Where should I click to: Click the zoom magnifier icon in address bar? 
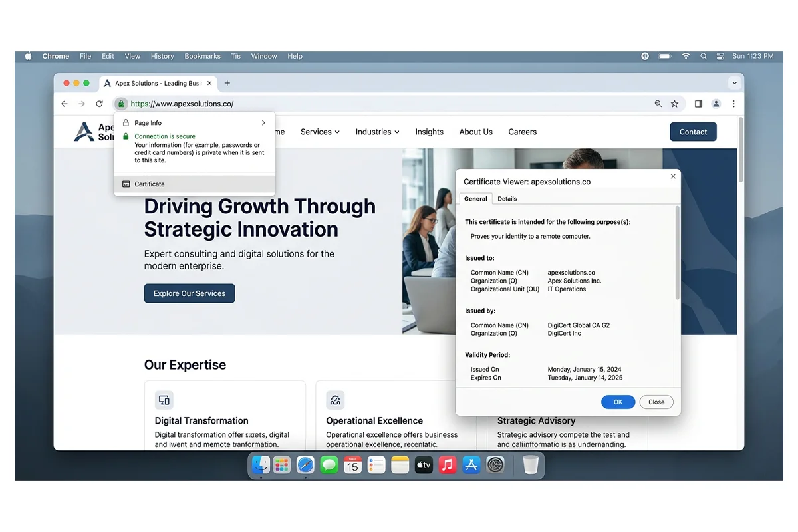click(x=658, y=104)
